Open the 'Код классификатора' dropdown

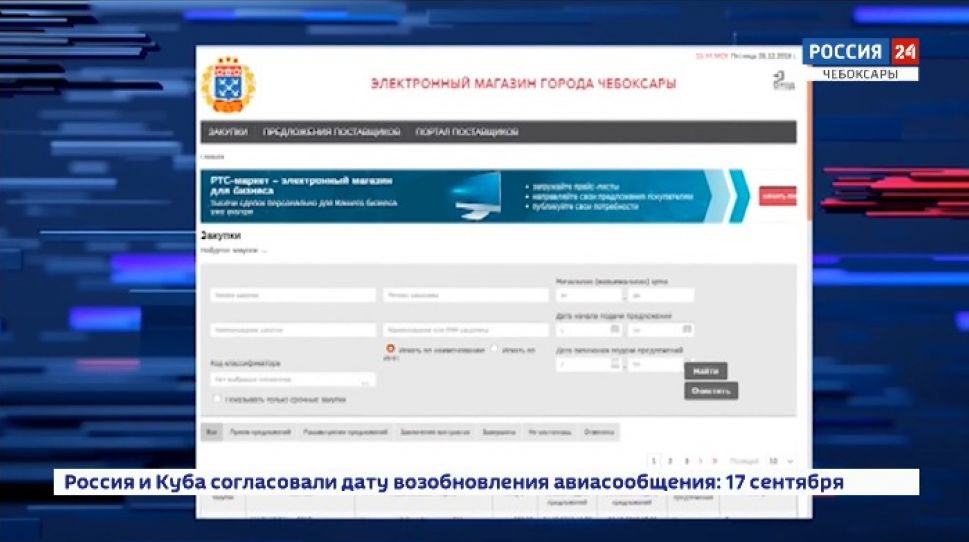pyautogui.click(x=292, y=379)
